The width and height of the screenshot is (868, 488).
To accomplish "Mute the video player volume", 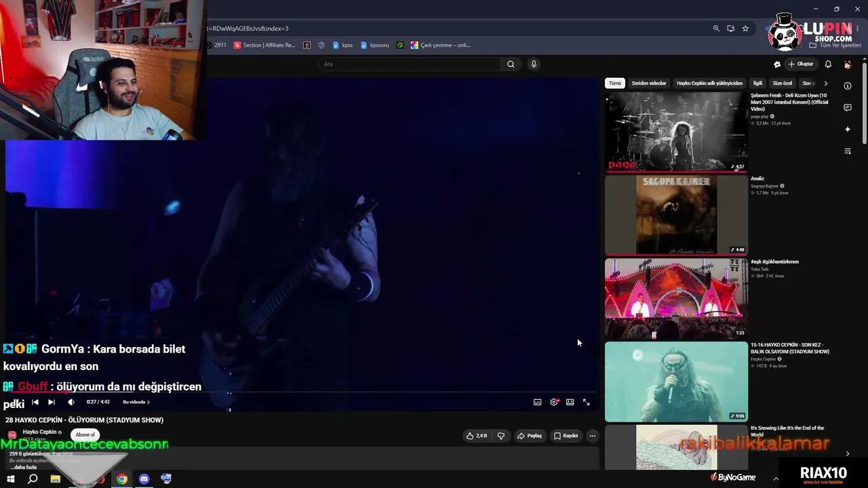I will click(x=71, y=402).
